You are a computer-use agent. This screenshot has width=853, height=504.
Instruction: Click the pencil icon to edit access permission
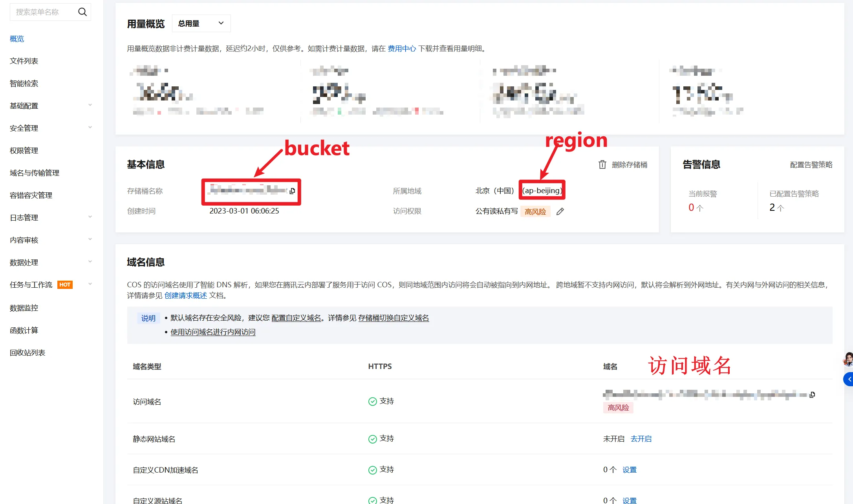560,212
